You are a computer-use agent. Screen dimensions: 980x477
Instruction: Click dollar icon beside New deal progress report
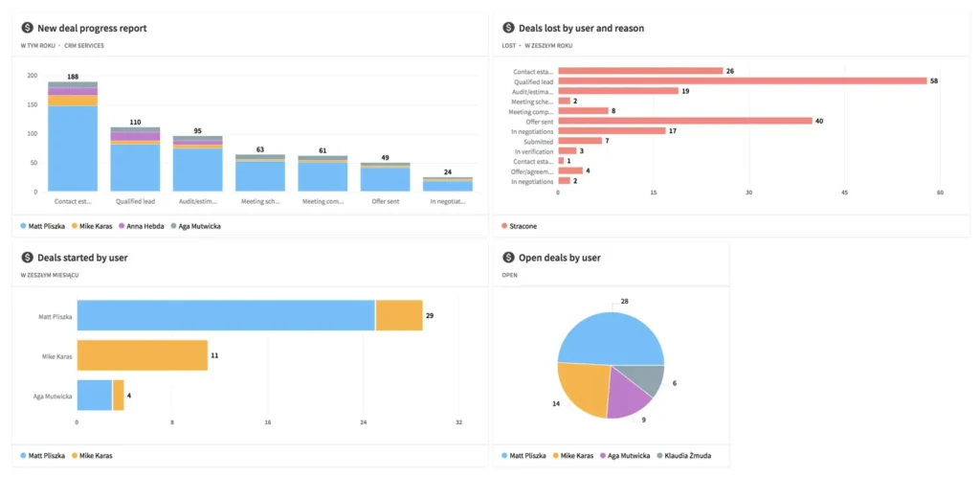point(28,29)
